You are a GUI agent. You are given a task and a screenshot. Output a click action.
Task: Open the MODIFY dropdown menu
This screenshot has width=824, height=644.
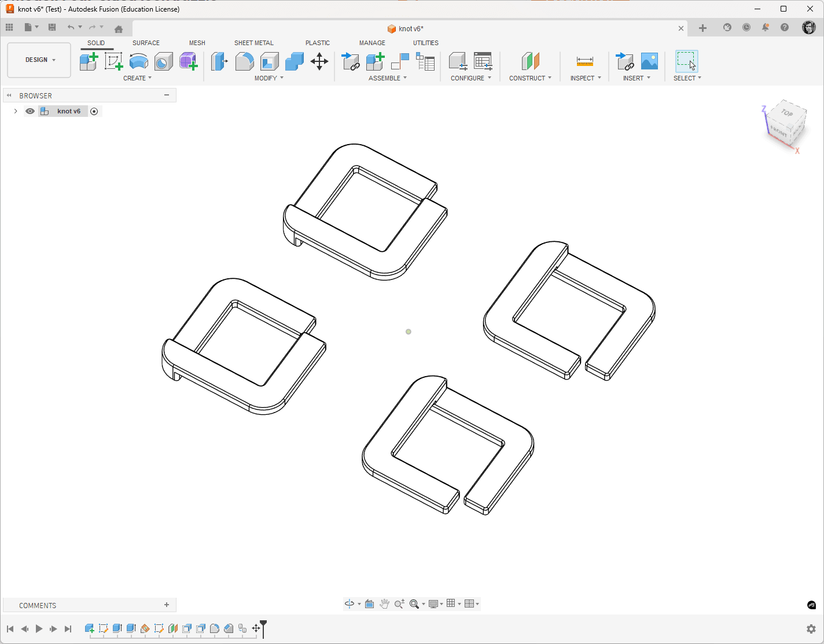[269, 78]
